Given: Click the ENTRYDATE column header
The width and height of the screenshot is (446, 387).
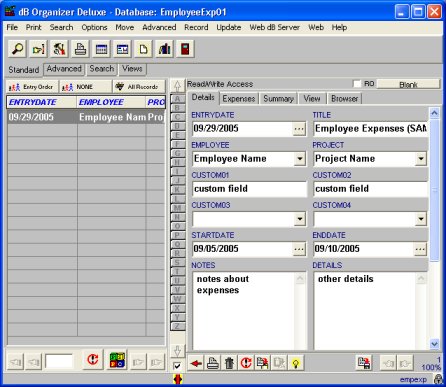Looking at the screenshot, I should tap(41, 102).
